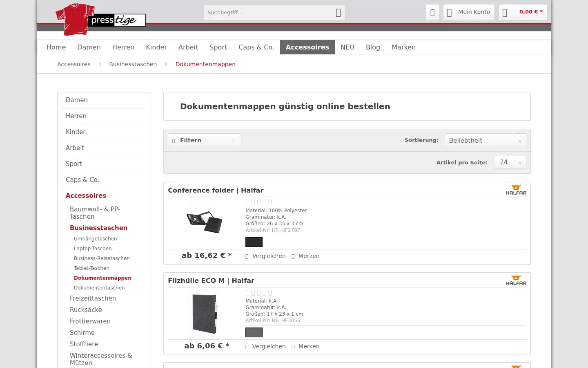Open the Kinder top menu

(156, 47)
